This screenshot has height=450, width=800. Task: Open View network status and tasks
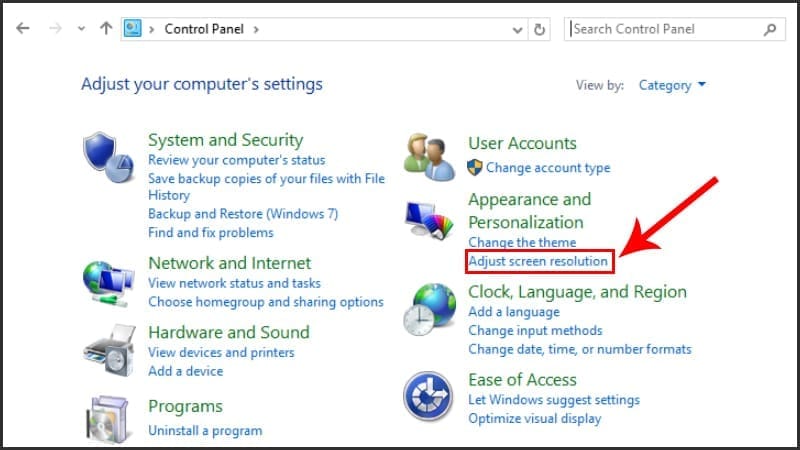[234, 283]
